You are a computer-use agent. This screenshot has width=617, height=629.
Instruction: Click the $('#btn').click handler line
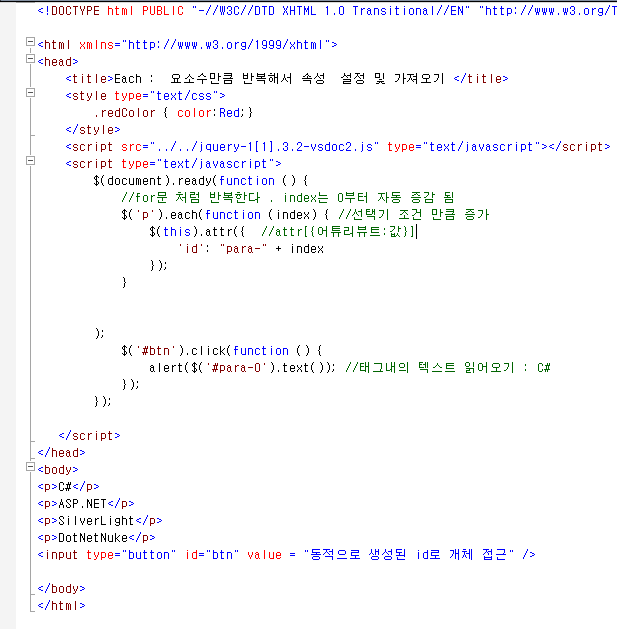pos(221,351)
